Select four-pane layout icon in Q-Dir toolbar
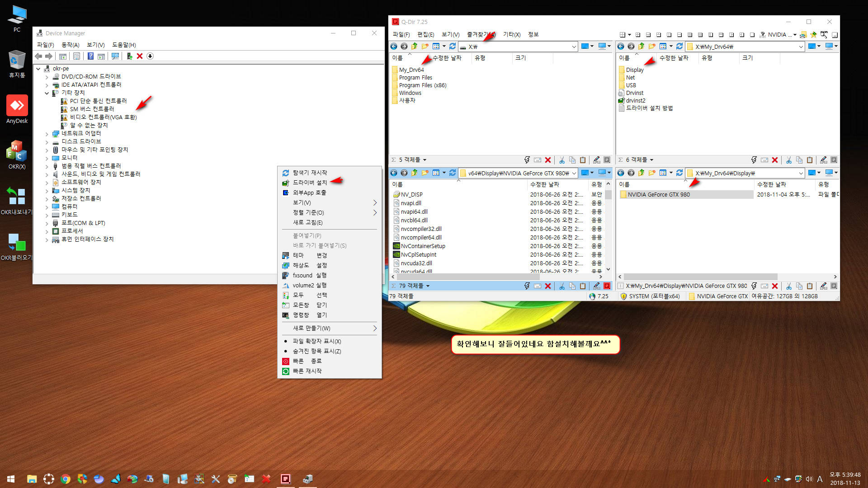 point(638,35)
